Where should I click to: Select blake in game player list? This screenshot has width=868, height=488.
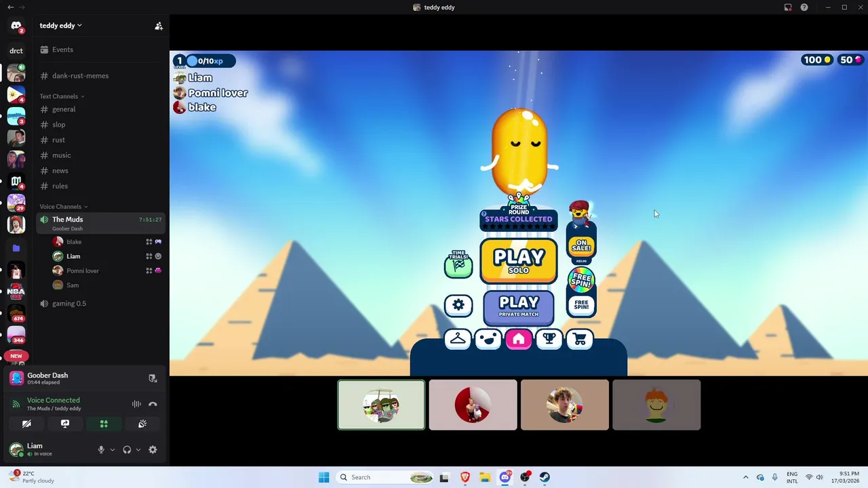tap(195, 107)
